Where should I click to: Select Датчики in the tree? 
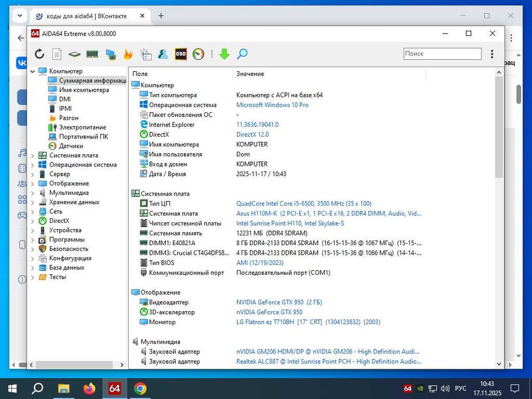[x=71, y=146]
